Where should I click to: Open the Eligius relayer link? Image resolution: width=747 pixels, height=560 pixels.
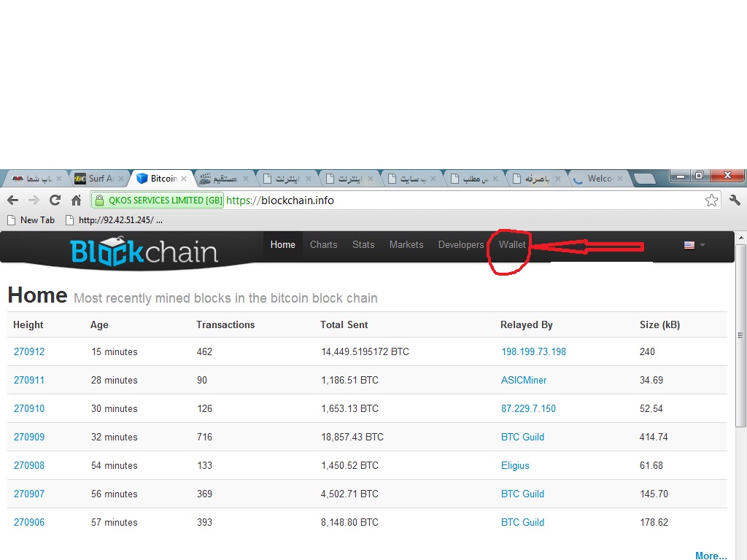coord(515,466)
